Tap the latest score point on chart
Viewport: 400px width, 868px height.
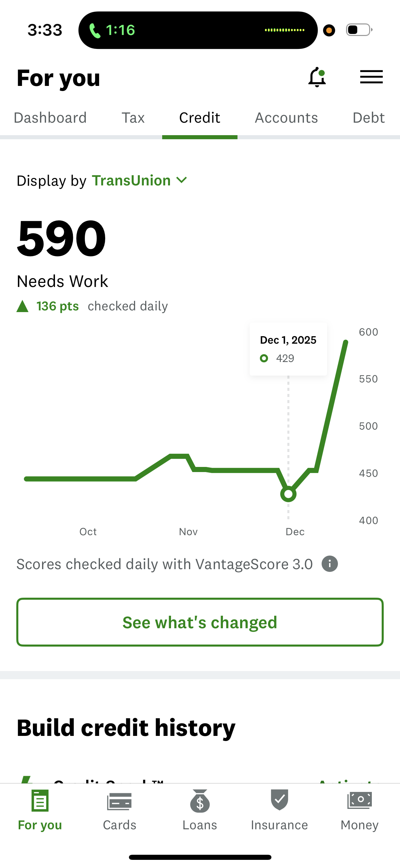click(346, 342)
